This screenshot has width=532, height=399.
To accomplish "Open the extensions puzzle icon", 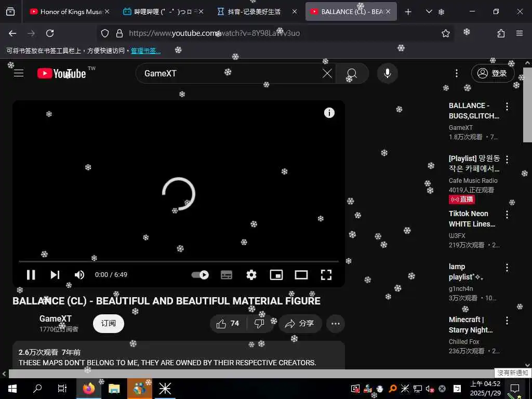I will 501,33.
